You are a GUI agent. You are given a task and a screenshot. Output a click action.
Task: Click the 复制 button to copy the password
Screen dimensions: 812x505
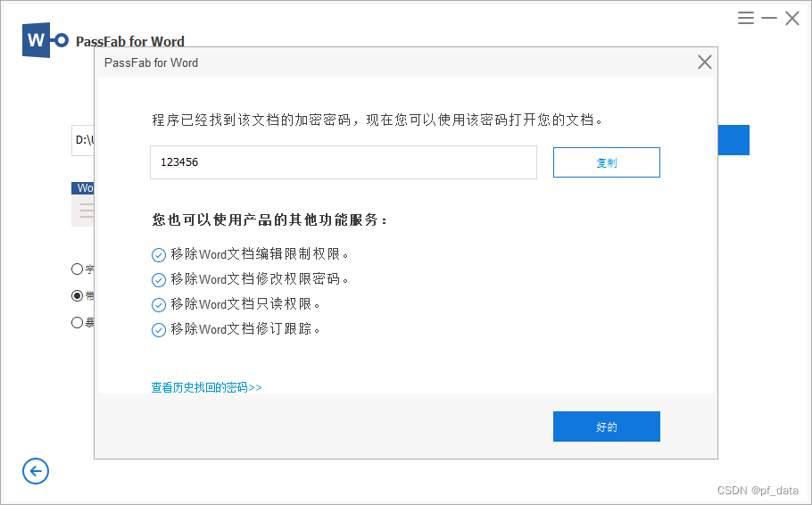click(607, 162)
